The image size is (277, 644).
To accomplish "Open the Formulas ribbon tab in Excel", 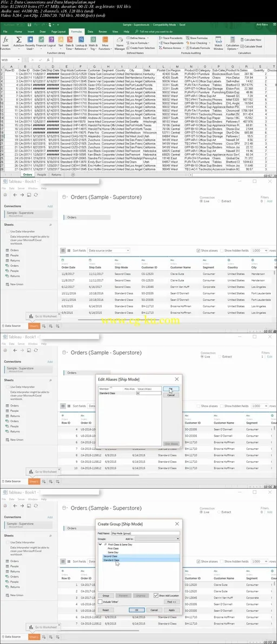I will [76, 31].
